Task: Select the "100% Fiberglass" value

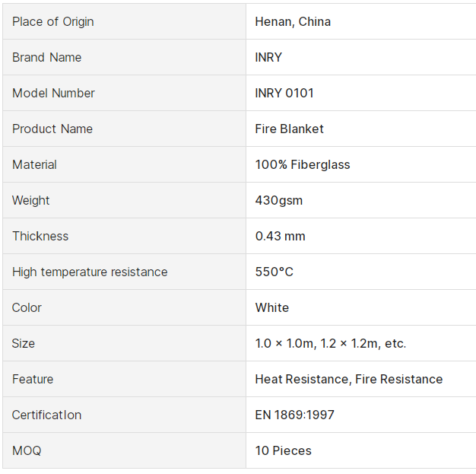Action: coord(303,164)
